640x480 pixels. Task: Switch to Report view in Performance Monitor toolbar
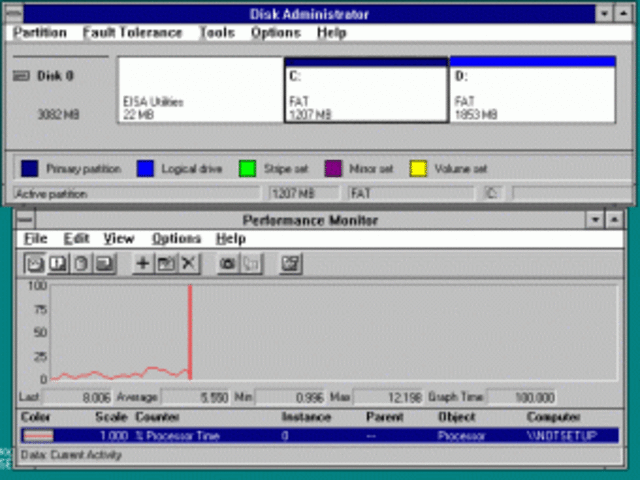click(105, 264)
